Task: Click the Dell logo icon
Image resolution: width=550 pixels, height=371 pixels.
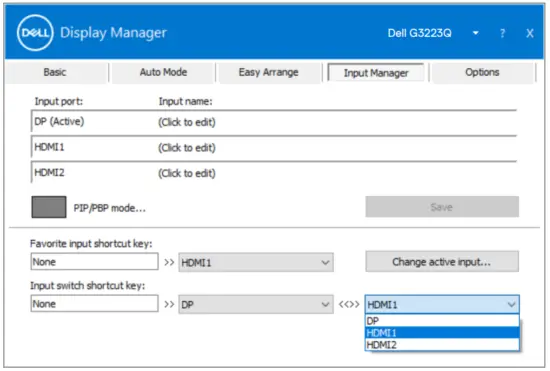Action: pyautogui.click(x=35, y=33)
